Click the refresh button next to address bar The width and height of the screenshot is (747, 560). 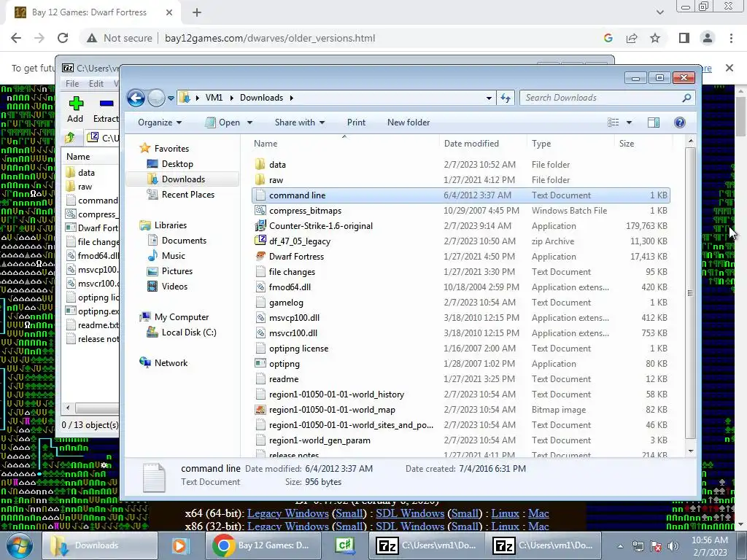click(506, 98)
